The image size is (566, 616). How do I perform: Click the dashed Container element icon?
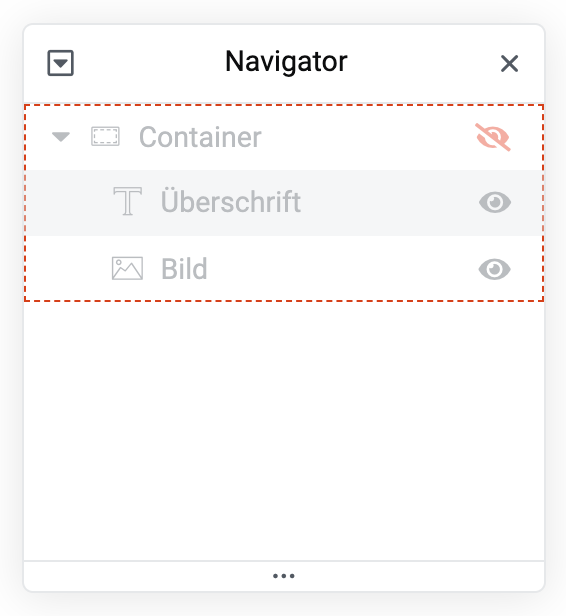105,136
